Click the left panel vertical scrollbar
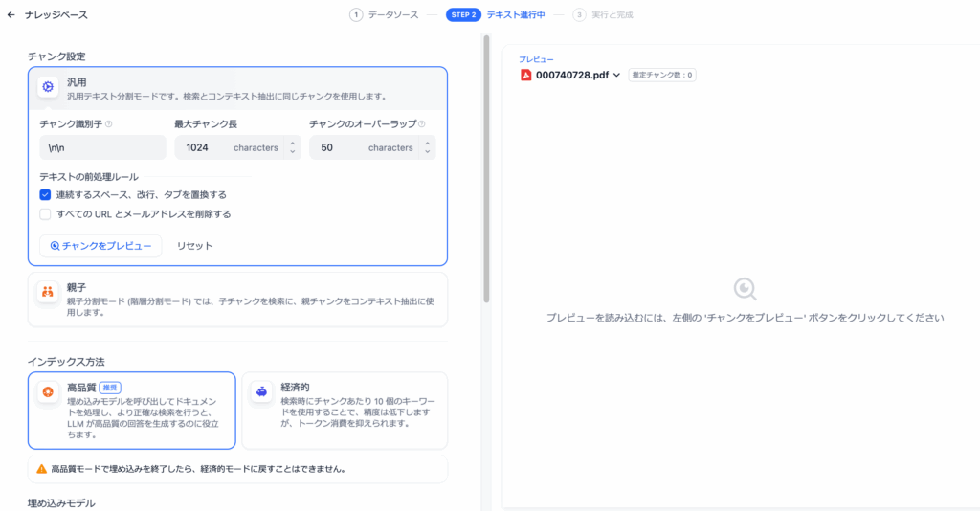 pyautogui.click(x=485, y=172)
